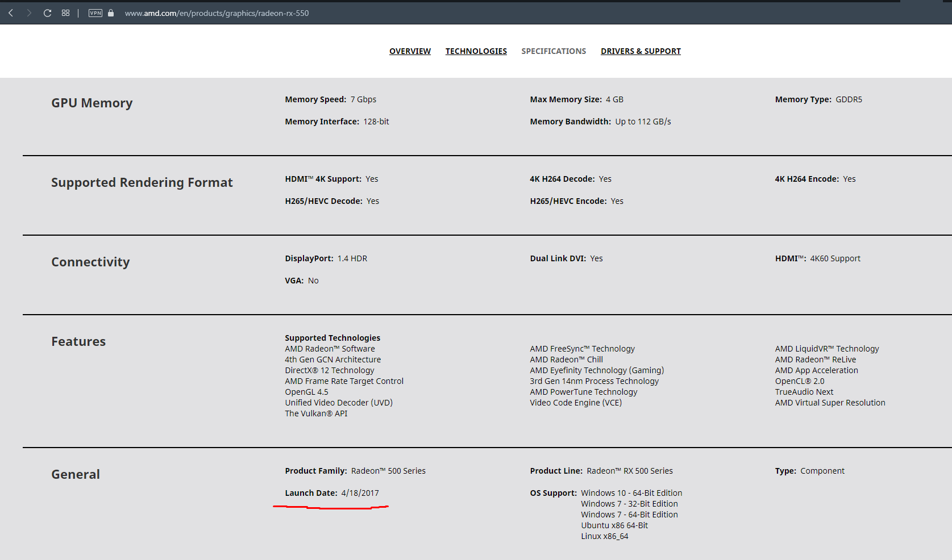The width and height of the screenshot is (952, 560).
Task: Click DirectX 12 Technology feature
Action: click(330, 370)
